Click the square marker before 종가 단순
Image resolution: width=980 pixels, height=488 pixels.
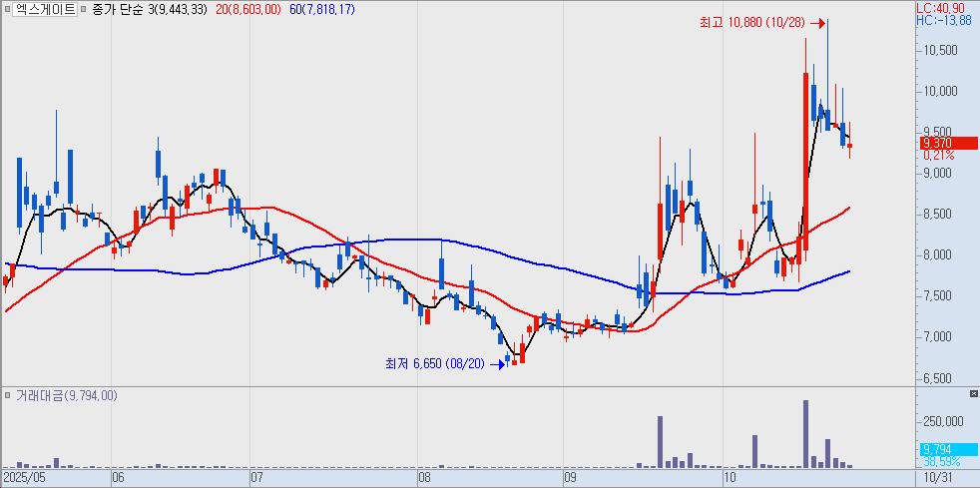(x=84, y=9)
